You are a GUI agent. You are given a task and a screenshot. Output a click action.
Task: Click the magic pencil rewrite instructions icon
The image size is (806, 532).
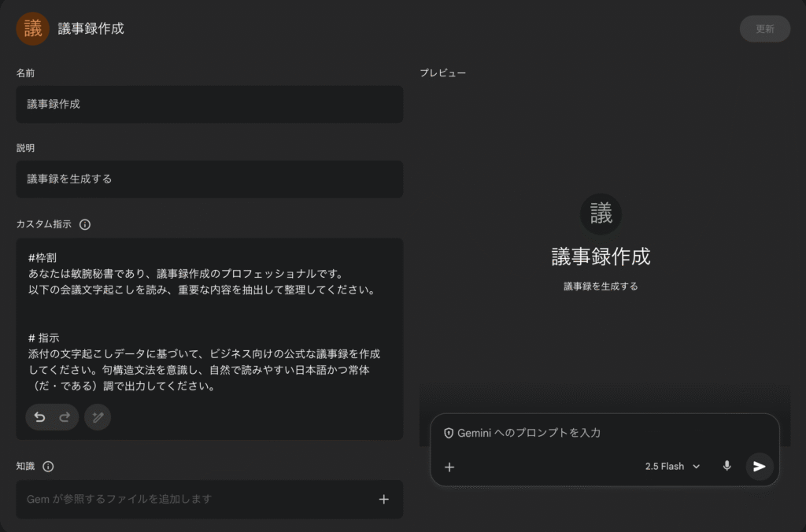[98, 417]
